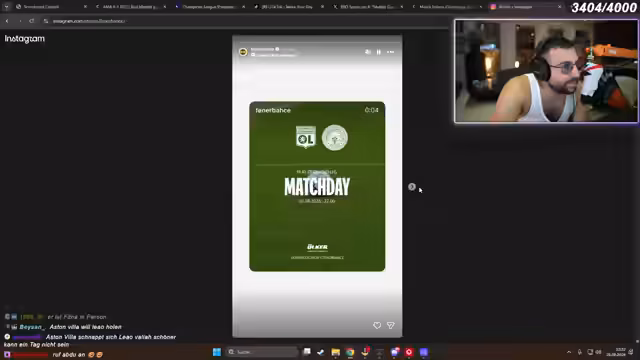Pause the Instagram story playback
This screenshot has height=360, width=640.
[x=378, y=52]
